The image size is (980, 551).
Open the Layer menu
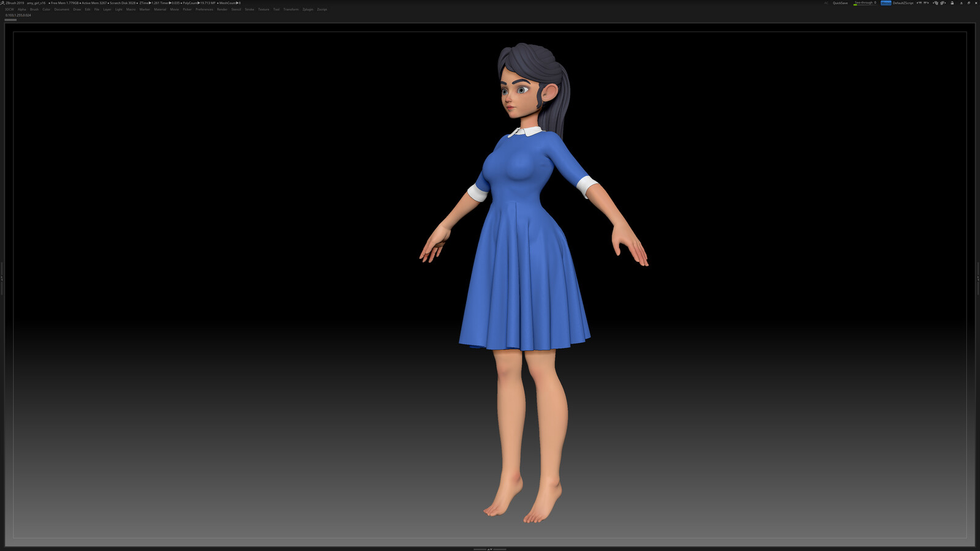pos(107,9)
